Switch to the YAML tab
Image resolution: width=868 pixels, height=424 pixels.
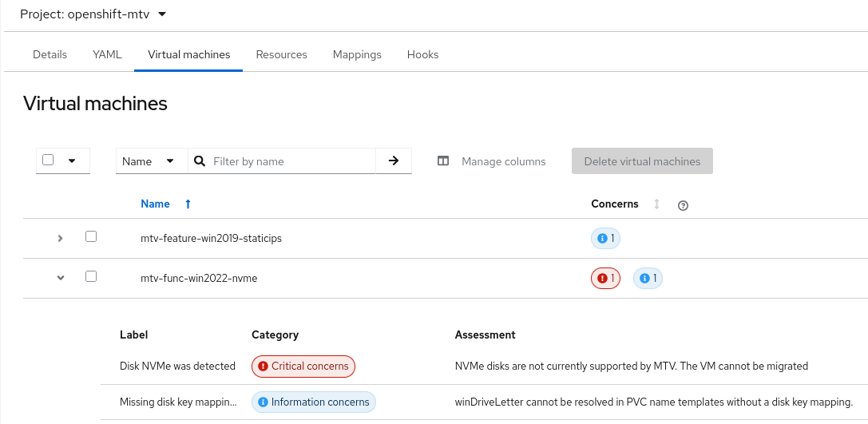tap(107, 55)
